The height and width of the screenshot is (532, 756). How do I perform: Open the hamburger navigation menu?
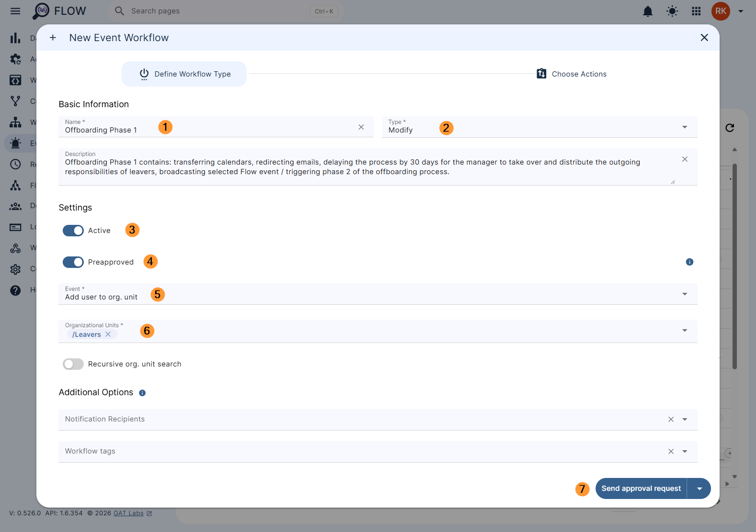[15, 11]
